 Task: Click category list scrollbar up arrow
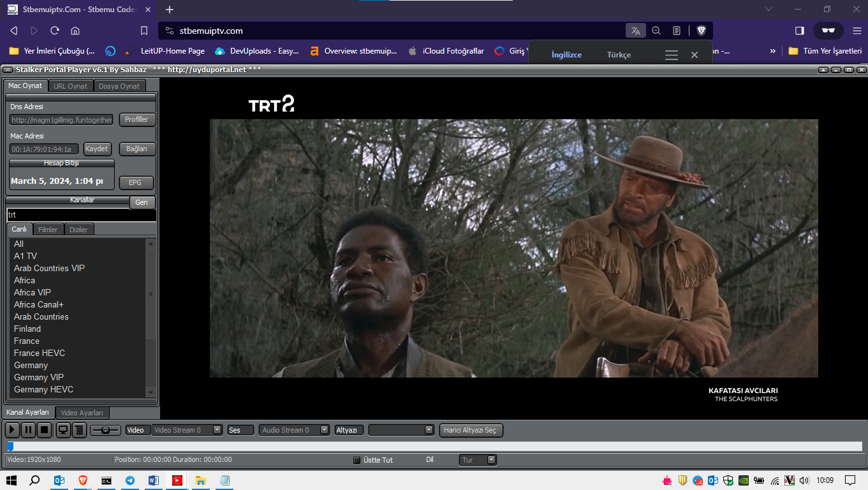pyautogui.click(x=151, y=243)
